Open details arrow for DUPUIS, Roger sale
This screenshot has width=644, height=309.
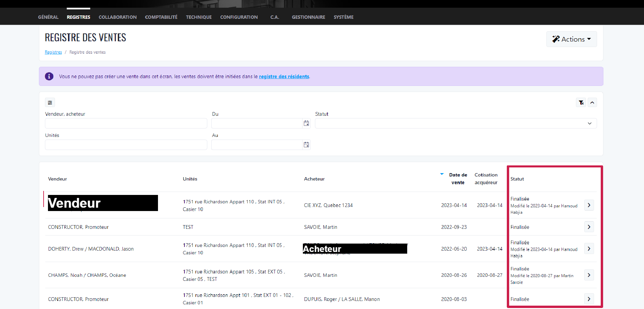[x=589, y=299]
